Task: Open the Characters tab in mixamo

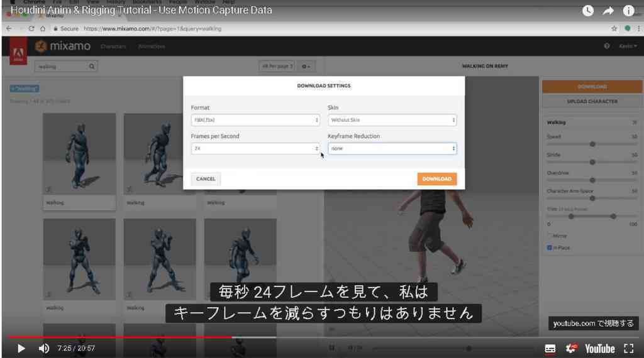Action: (x=113, y=46)
